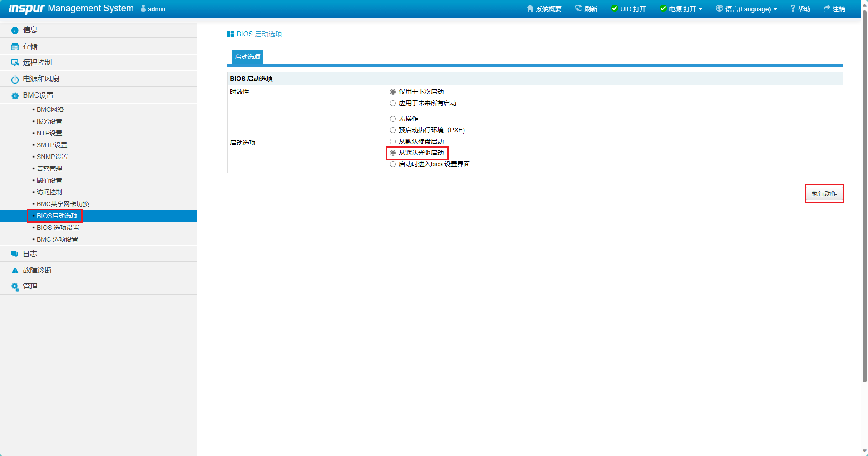Open the 语言(Language) dropdown menu
The image size is (868, 456).
point(746,9)
